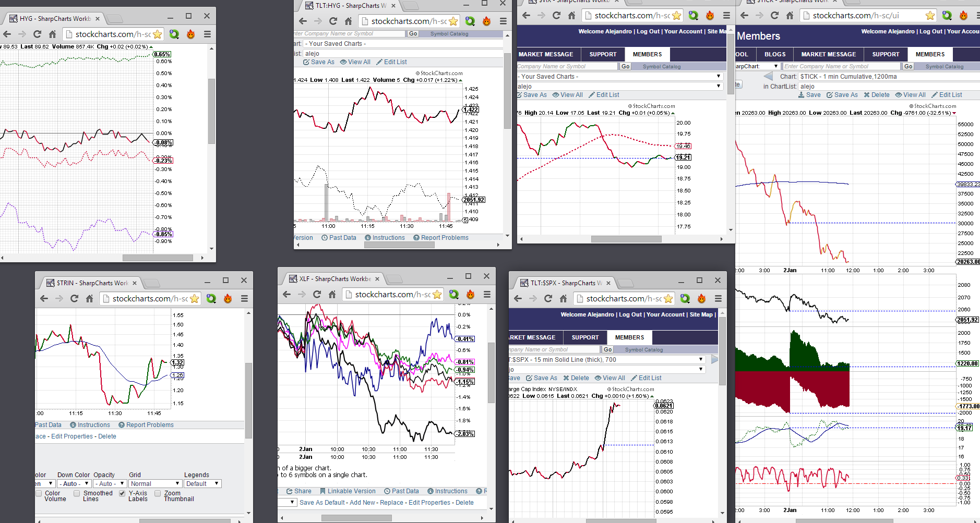Click Log Out link in TLT:$SPX window
Image resolution: width=980 pixels, height=523 pixels.
(630, 314)
